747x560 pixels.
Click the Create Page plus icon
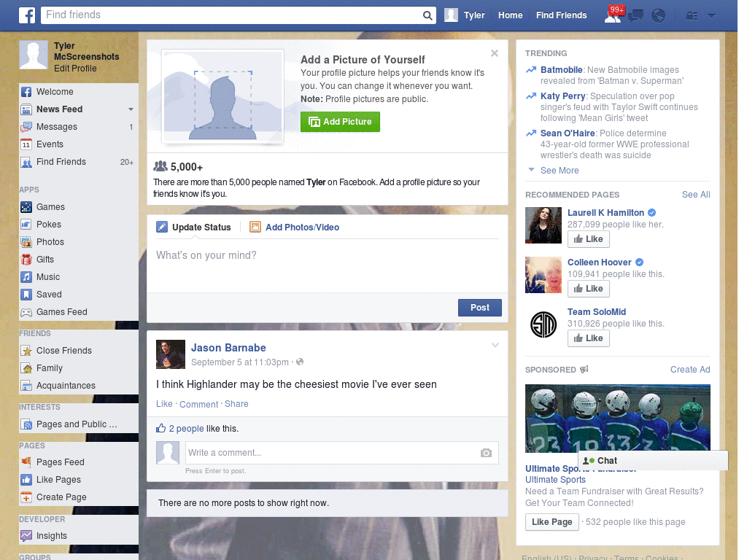[26, 497]
